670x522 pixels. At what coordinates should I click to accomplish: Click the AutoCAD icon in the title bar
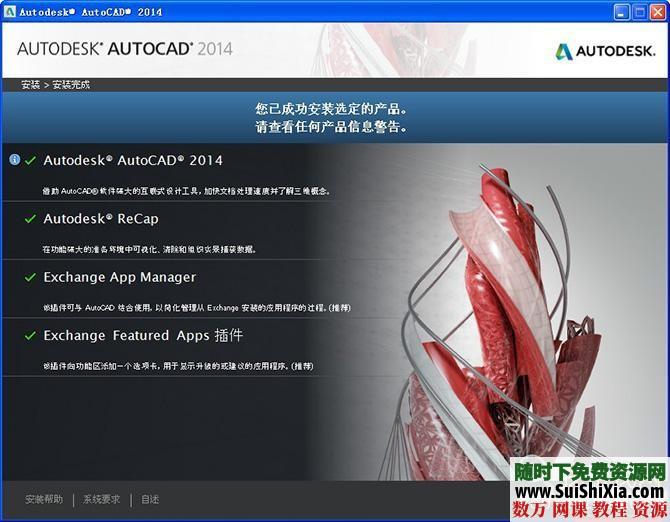pos(9,12)
